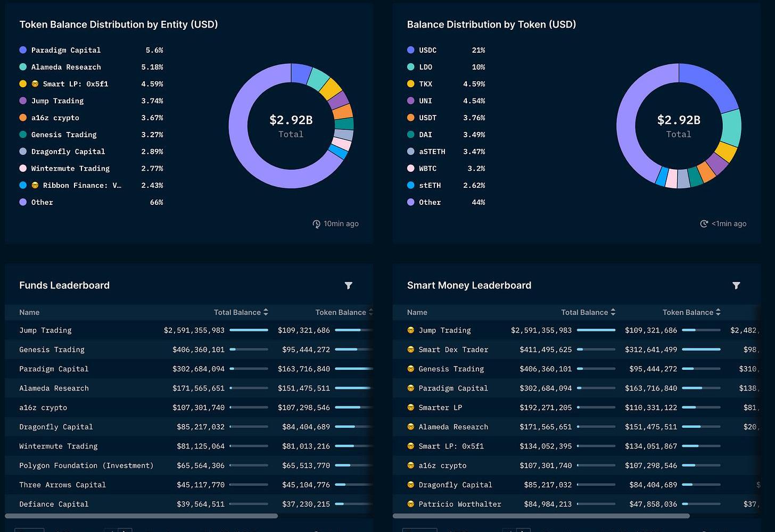The height and width of the screenshot is (532, 775).
Task: Click the refresh icon beside '<1min ago'
Action: pyautogui.click(x=704, y=224)
